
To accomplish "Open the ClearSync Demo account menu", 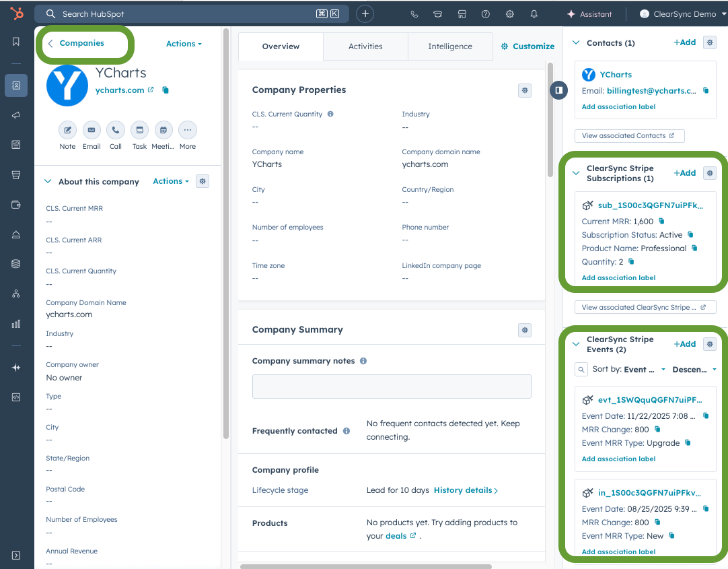I will pos(683,14).
